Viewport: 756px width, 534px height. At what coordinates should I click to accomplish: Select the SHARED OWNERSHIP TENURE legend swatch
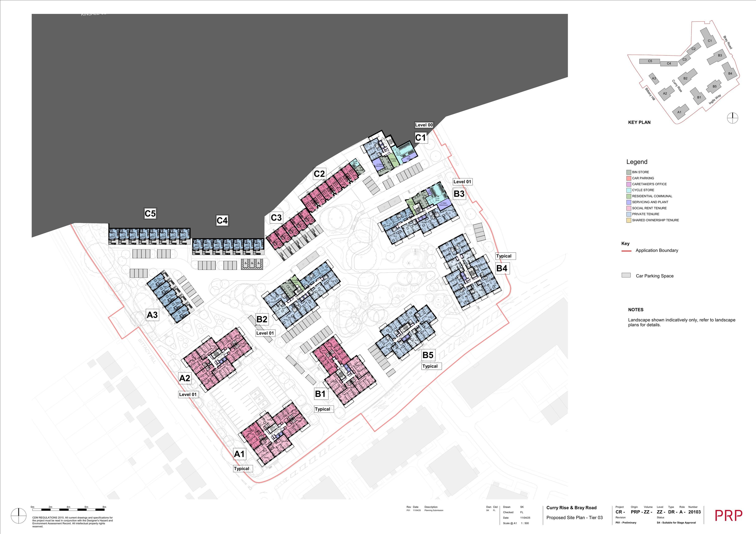pos(628,220)
